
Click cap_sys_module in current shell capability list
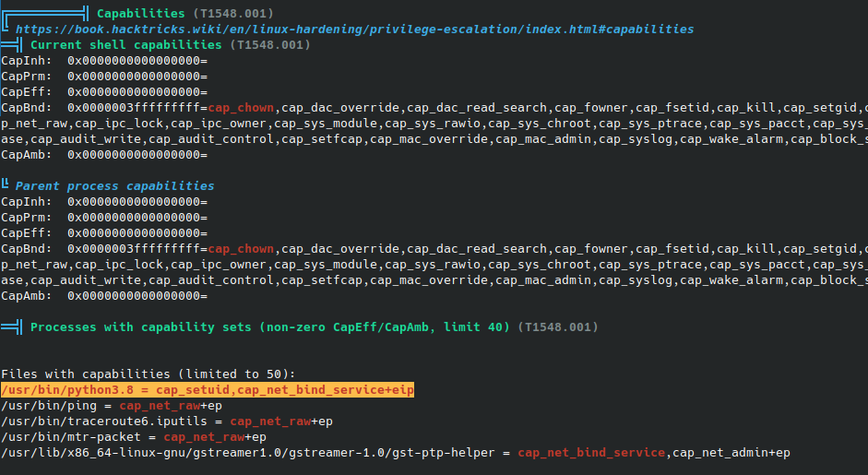[326, 123]
